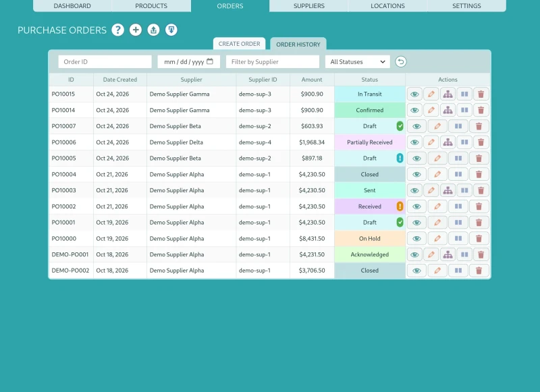
Task: Open the Locations tab
Action: [x=387, y=6]
